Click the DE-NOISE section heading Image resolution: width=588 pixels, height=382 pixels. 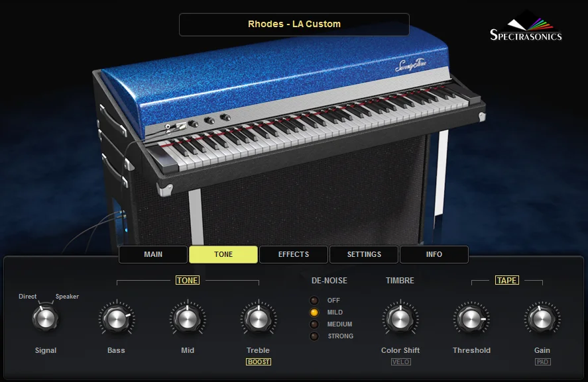[x=329, y=281]
